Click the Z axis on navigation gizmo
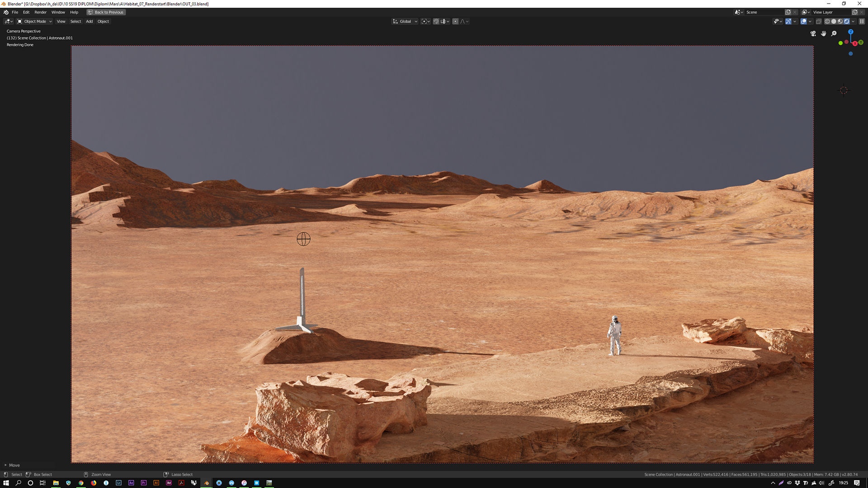This screenshot has width=868, height=488. pos(850,32)
